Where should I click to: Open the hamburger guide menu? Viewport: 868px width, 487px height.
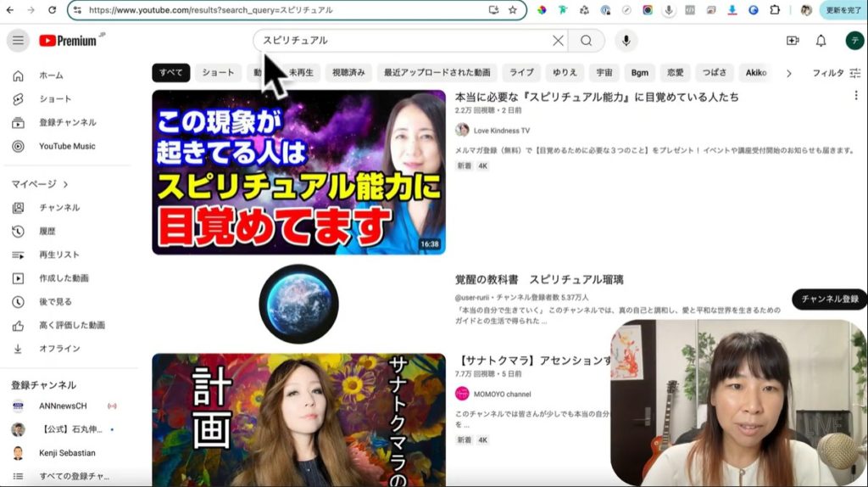[x=18, y=41]
